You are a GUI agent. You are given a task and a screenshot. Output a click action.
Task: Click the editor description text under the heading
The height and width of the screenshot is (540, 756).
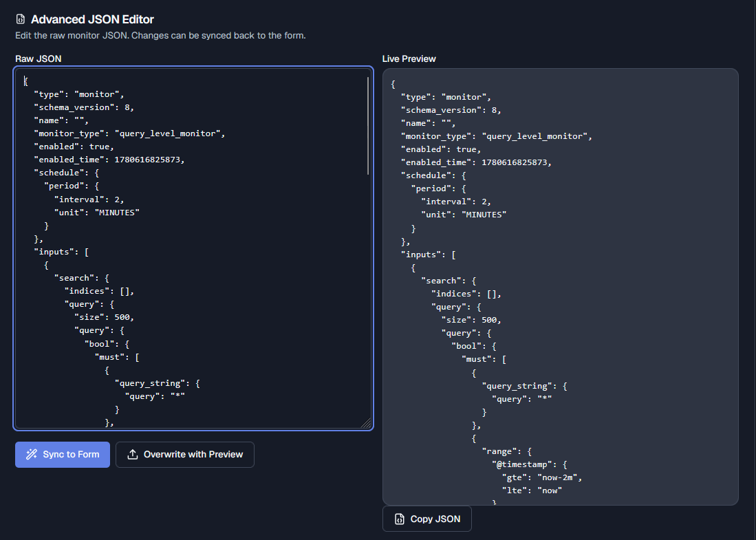click(x=160, y=36)
